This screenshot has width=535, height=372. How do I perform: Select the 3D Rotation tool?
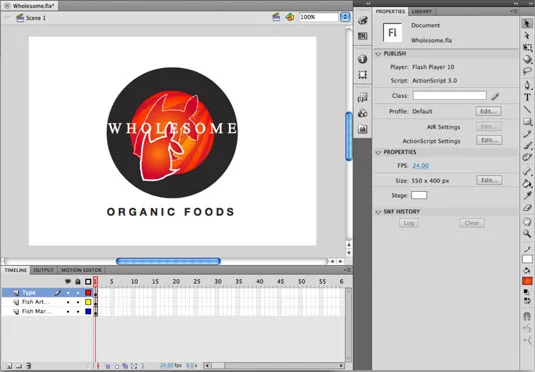point(527,59)
